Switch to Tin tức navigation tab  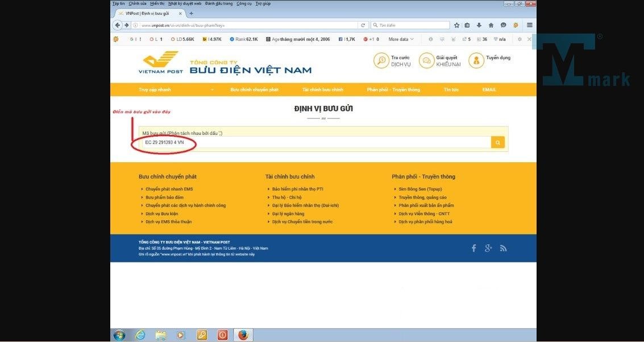tap(451, 90)
